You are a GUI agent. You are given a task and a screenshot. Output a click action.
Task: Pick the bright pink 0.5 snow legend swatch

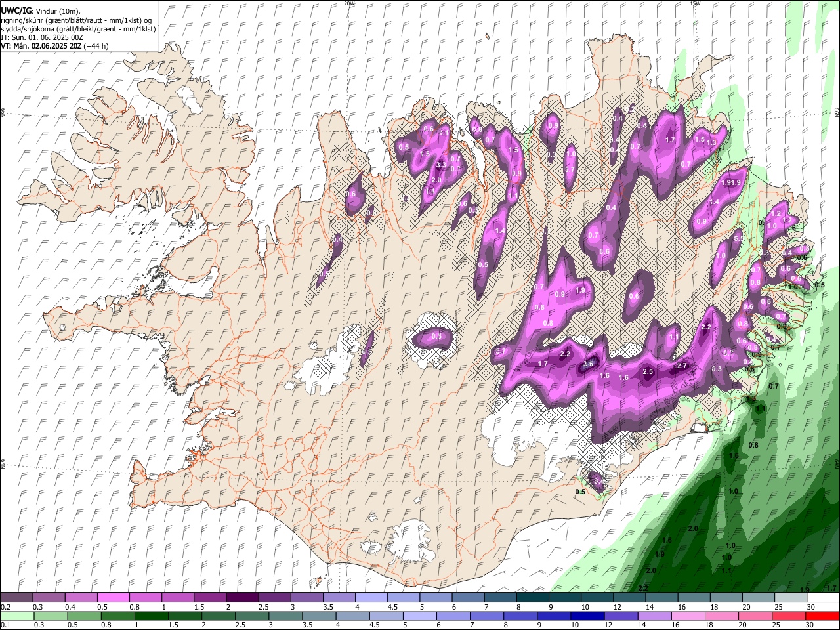113,598
